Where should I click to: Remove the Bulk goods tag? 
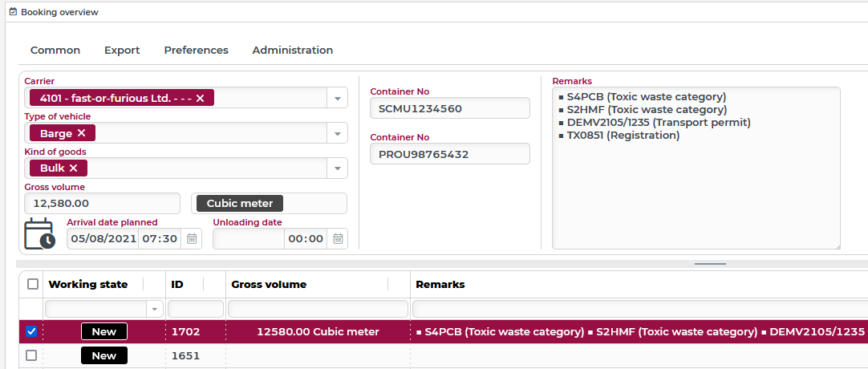pos(73,168)
